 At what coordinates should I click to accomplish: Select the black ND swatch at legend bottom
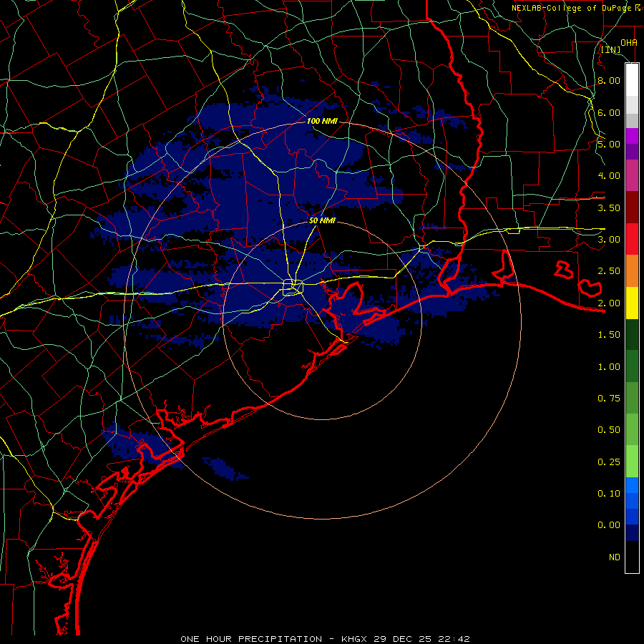(632, 557)
